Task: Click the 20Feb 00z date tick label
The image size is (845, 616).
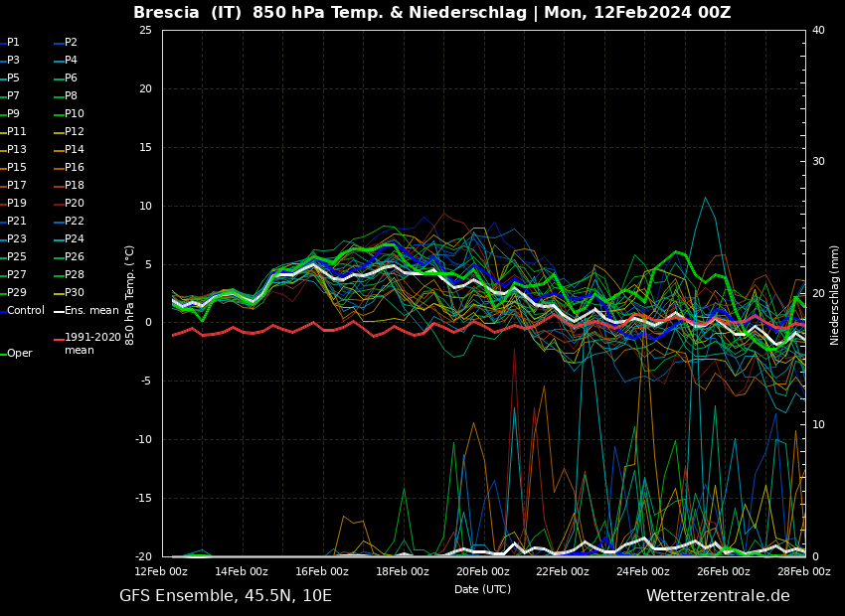Action: coord(483,572)
